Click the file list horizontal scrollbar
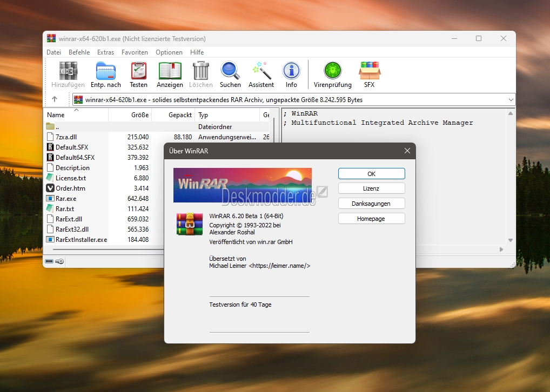Screen dimensions: 550x392 [108, 249]
